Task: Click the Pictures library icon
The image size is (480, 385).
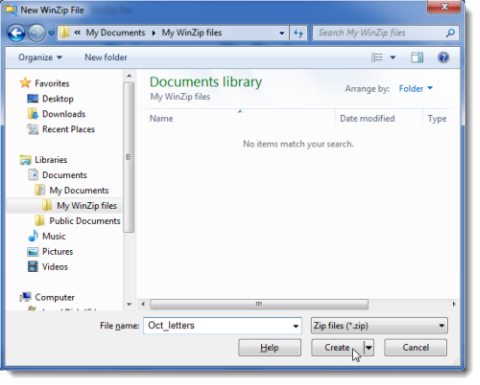Action: coord(33,252)
